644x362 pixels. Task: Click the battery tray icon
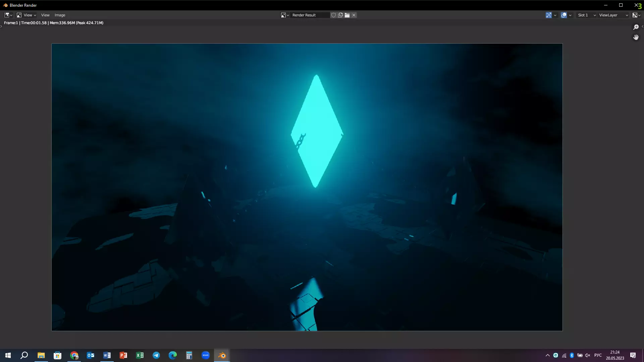580,355
